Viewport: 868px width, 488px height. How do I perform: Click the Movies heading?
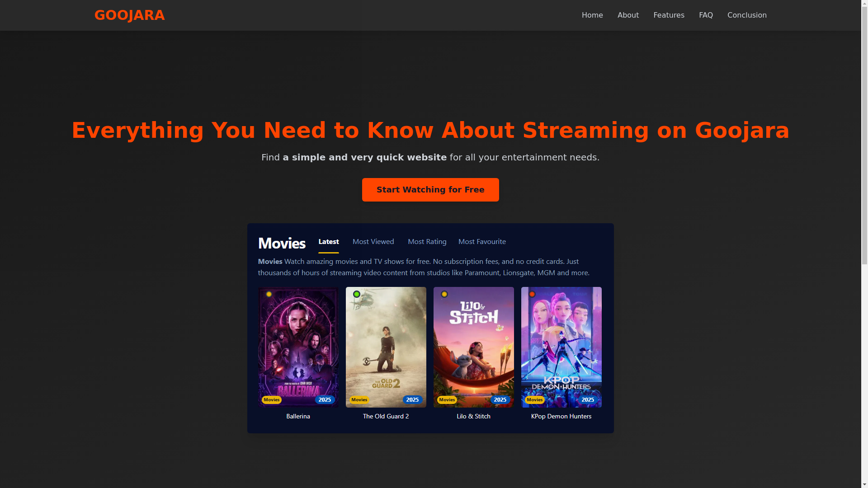point(282,244)
